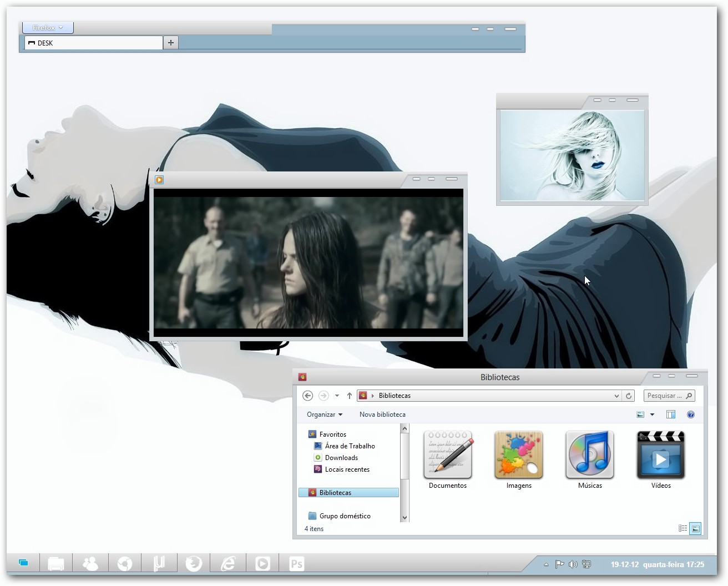The width and height of the screenshot is (728, 586).
Task: Go back in Bibliotecas explorer
Action: coord(308,396)
